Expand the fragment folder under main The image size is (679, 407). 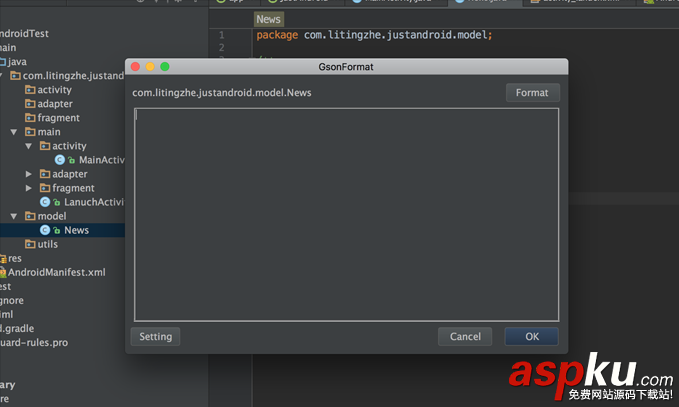point(29,188)
